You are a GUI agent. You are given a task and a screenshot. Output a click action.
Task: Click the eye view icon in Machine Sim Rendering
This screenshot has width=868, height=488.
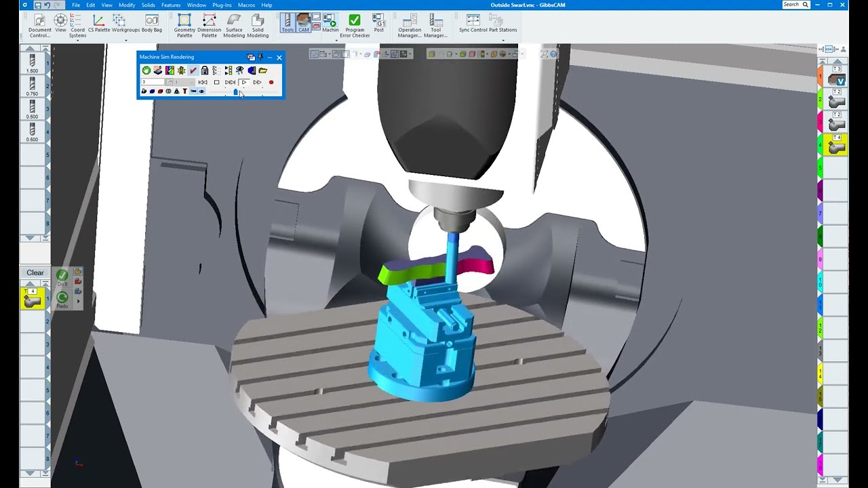239,70
